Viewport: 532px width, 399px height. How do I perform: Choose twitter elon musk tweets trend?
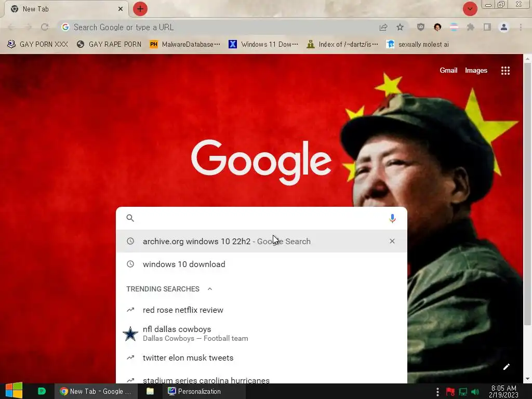pyautogui.click(x=261, y=358)
